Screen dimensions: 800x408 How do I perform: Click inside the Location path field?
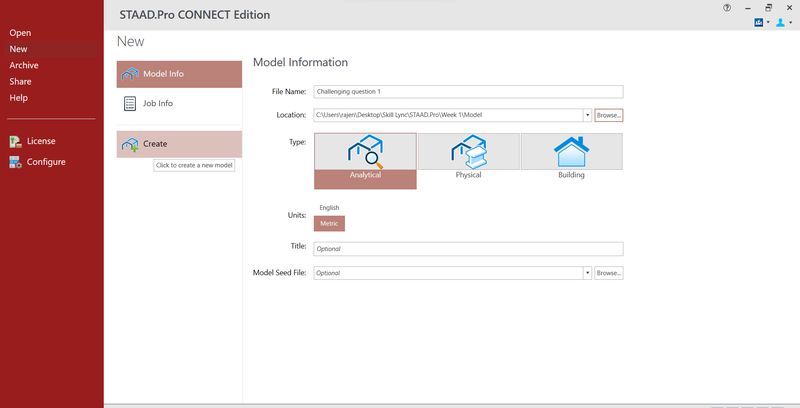tap(448, 115)
